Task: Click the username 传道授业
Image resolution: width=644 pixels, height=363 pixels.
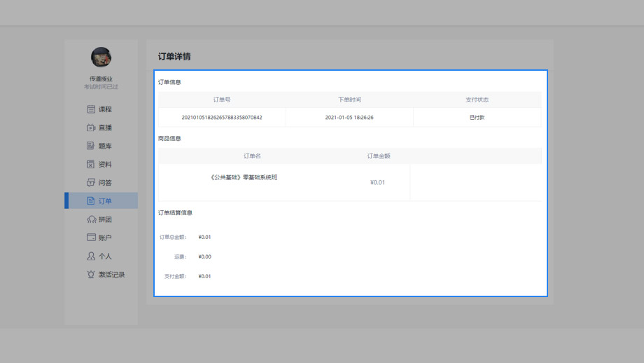Action: click(x=101, y=79)
